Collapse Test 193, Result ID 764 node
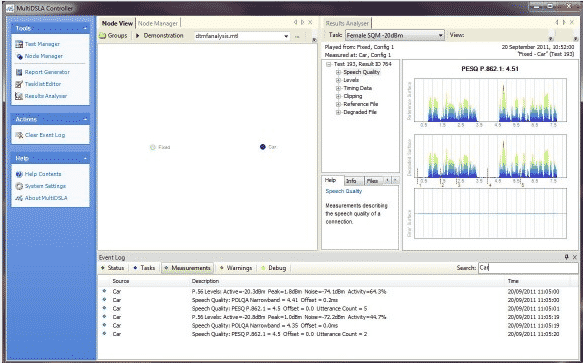Screen dimensions: 583x363 pyautogui.click(x=328, y=64)
